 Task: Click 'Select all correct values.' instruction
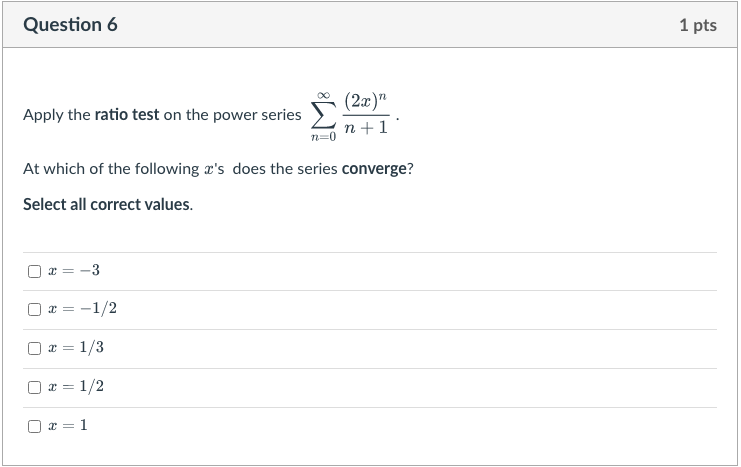(108, 204)
